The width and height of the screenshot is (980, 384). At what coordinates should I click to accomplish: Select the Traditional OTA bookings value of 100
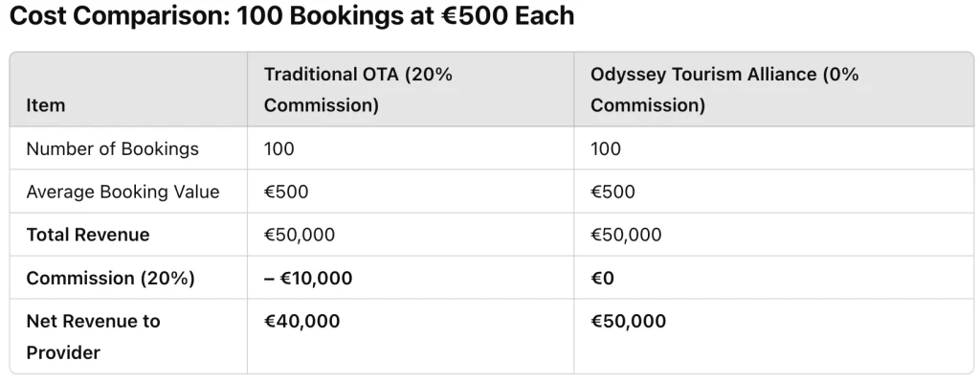click(x=279, y=148)
